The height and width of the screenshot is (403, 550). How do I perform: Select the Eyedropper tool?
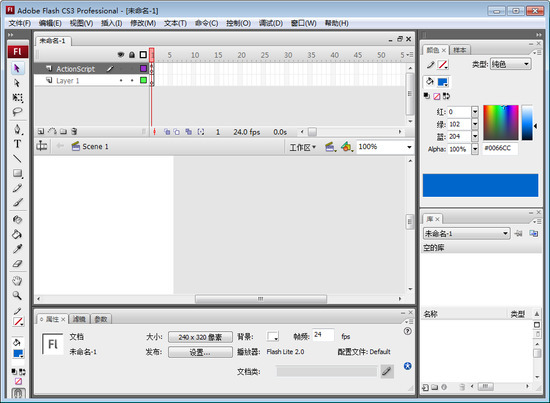[x=17, y=249]
